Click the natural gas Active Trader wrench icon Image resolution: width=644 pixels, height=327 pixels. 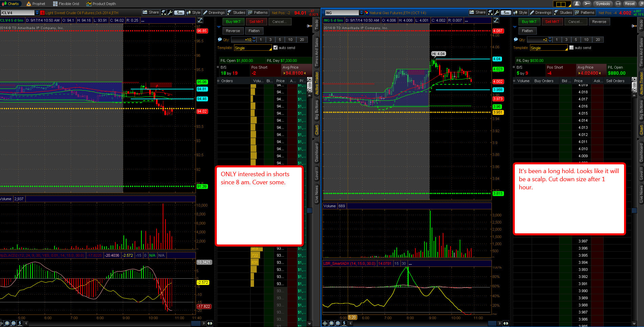click(634, 26)
